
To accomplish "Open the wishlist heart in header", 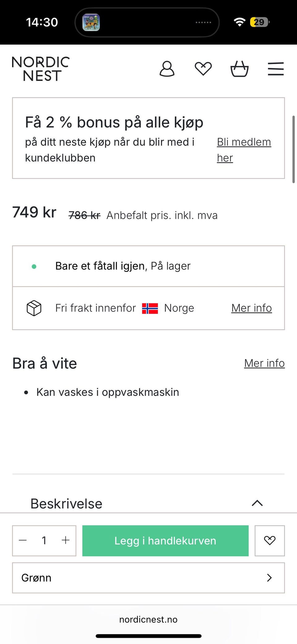I will (203, 69).
